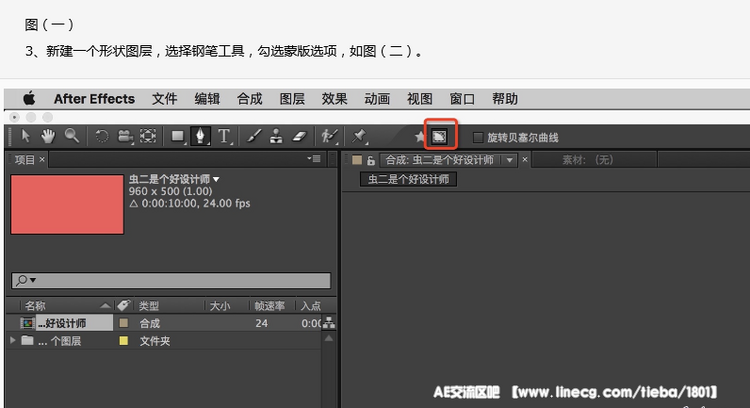Viewport: 750px width, 408px height.
Task: Open the 视图 menu
Action: coord(419,99)
